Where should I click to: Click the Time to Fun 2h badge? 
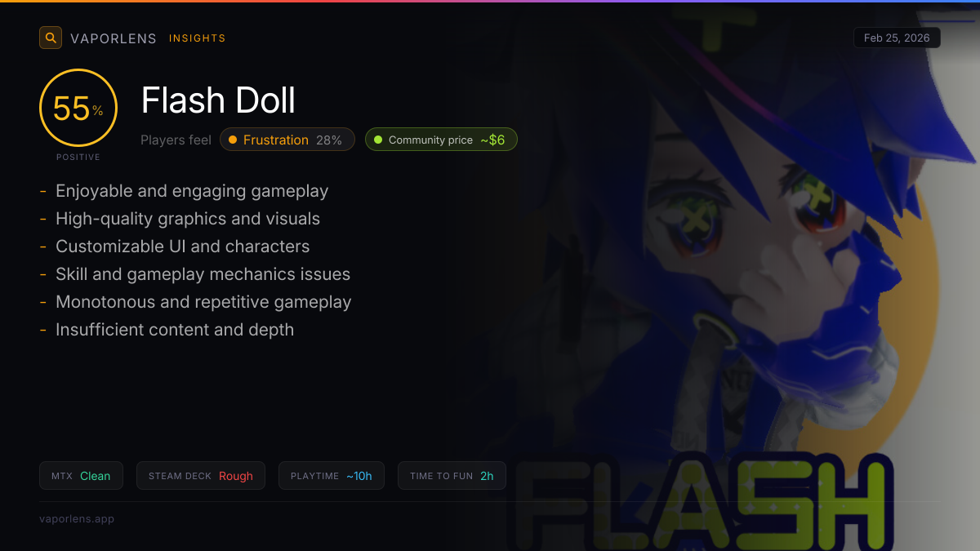(452, 476)
